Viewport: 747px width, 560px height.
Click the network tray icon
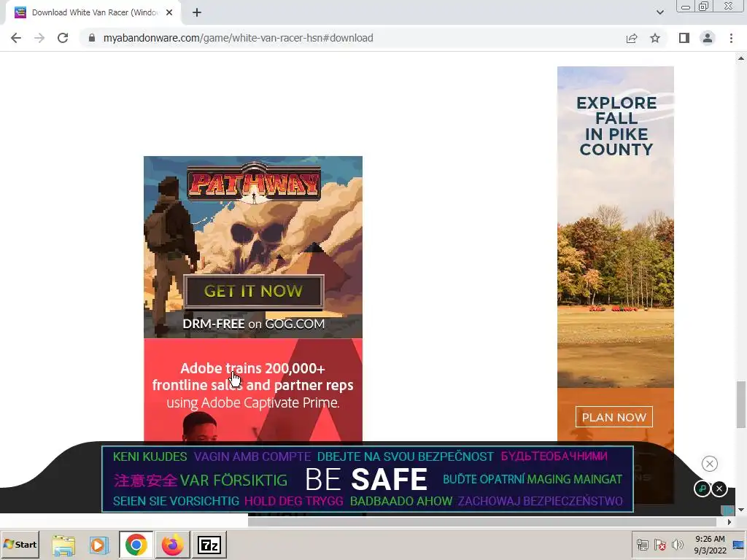pos(642,545)
